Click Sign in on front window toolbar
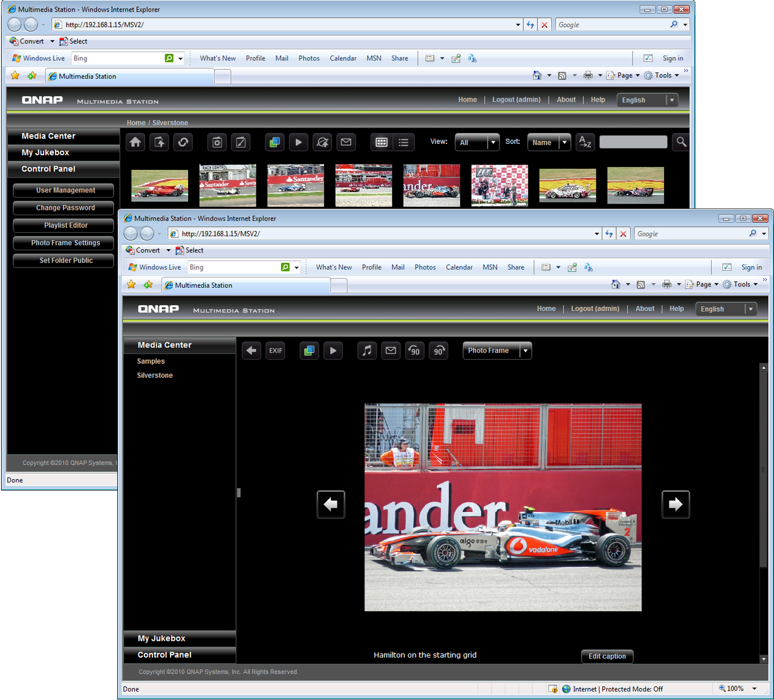 coord(752,267)
